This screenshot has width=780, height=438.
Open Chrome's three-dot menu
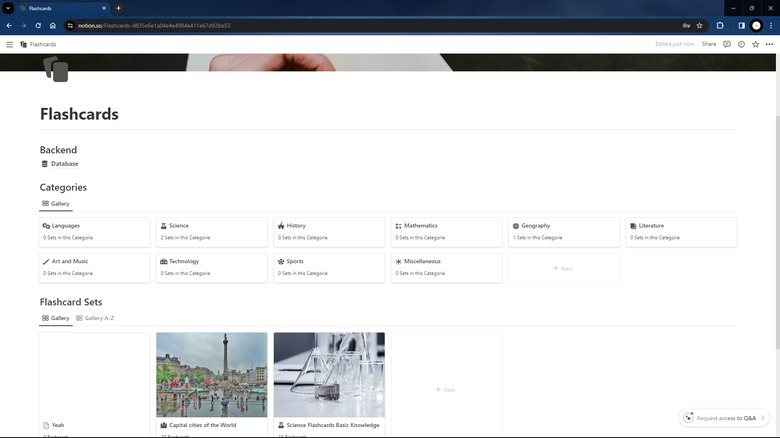(x=770, y=25)
